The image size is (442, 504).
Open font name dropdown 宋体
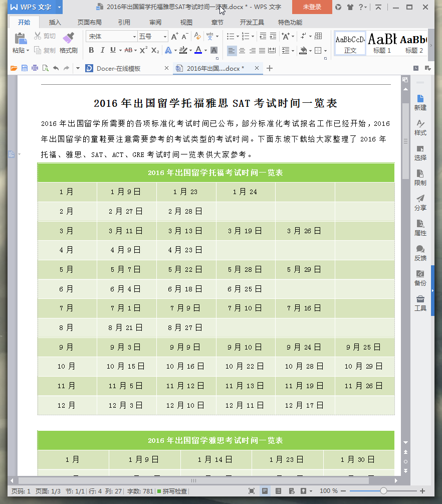134,37
